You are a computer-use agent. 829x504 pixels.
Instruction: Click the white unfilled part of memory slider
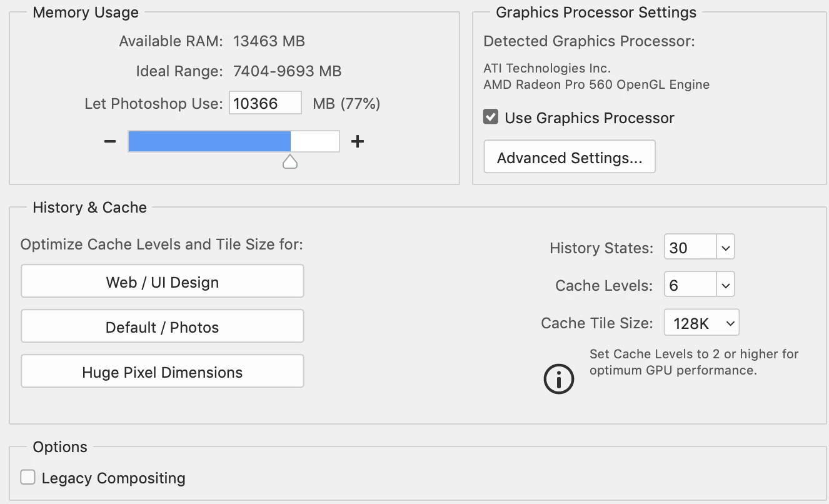coord(315,141)
